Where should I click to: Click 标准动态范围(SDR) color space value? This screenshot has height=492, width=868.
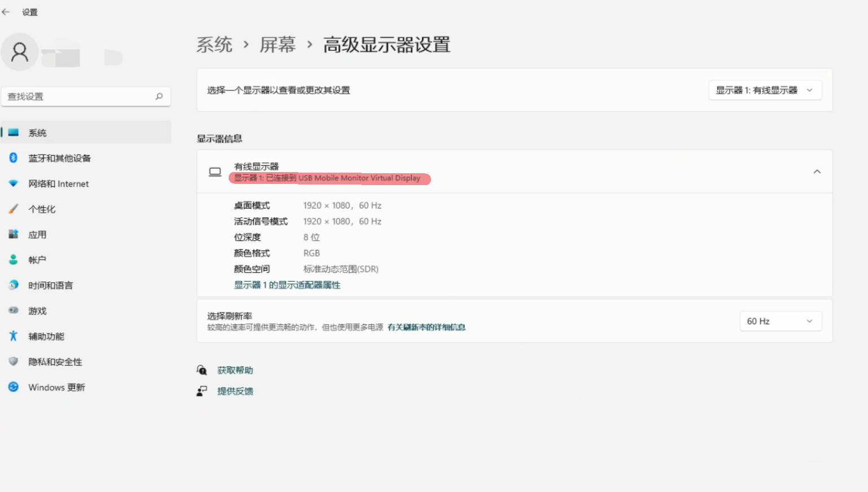[x=341, y=269]
